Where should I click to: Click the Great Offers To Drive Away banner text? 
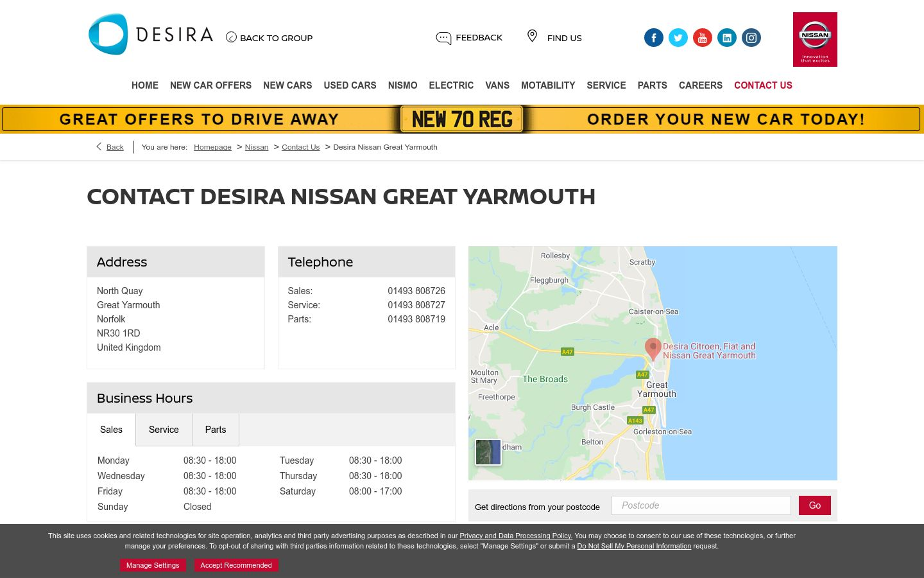click(x=199, y=119)
